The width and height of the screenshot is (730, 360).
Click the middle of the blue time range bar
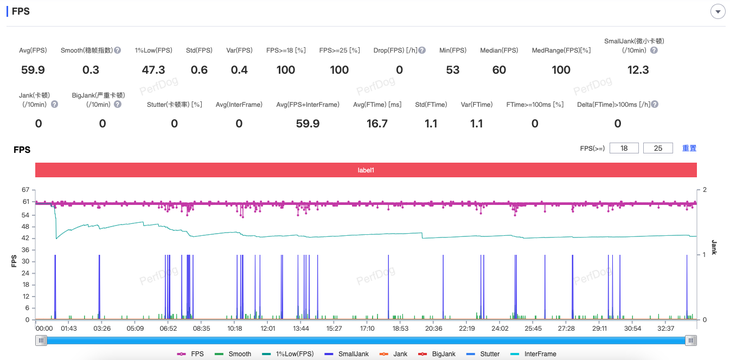[x=367, y=340]
